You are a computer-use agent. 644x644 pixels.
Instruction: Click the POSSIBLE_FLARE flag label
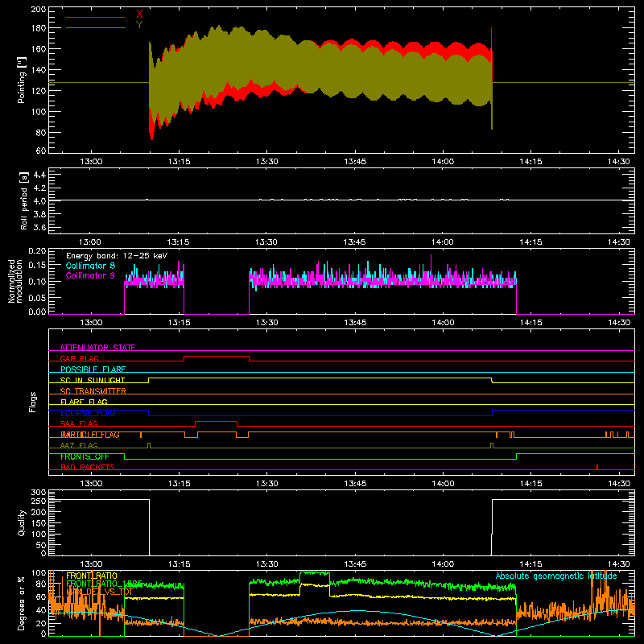(x=93, y=369)
